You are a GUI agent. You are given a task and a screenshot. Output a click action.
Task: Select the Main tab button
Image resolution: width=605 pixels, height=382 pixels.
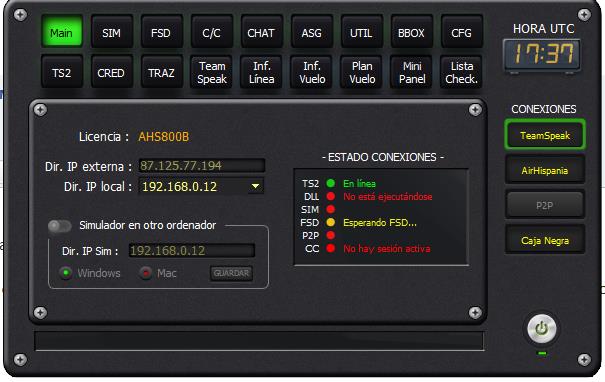click(x=62, y=32)
